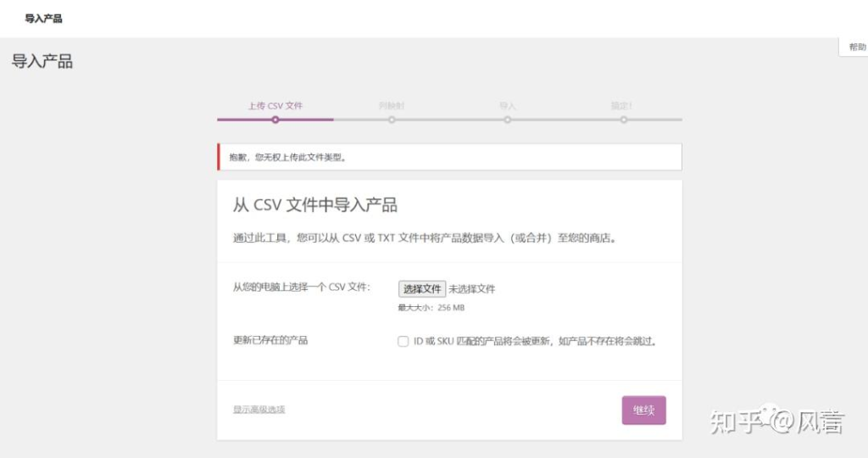Enable the update existing products checkbox
This screenshot has width=868, height=458.
[403, 342]
